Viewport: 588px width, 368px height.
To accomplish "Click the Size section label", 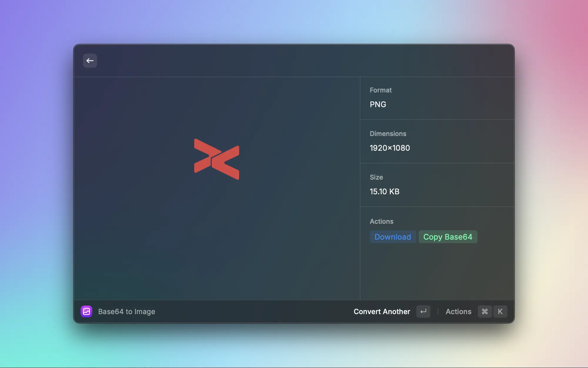I will coord(376,177).
